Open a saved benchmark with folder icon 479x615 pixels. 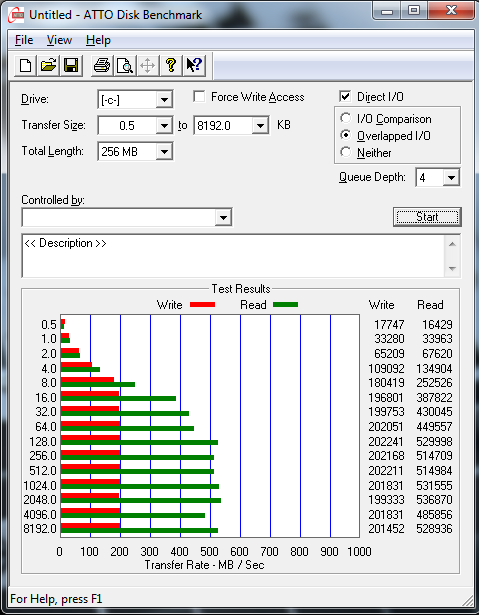[x=48, y=65]
